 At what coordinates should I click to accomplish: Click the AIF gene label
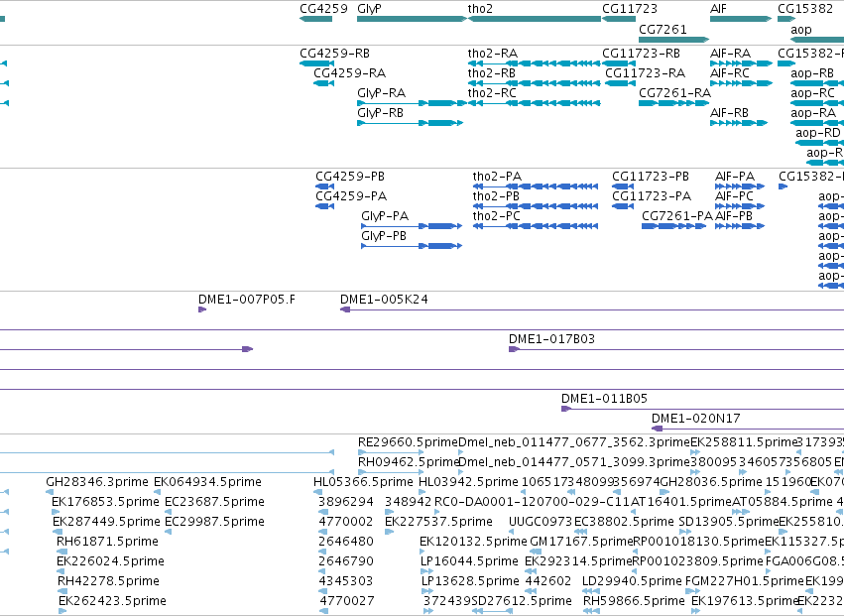point(718,9)
